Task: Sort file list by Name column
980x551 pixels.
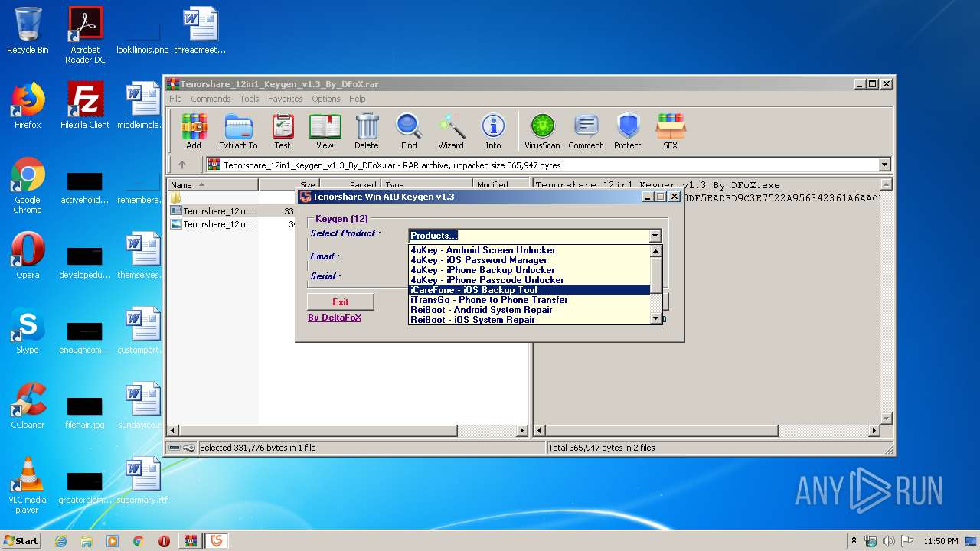Action: [213, 184]
